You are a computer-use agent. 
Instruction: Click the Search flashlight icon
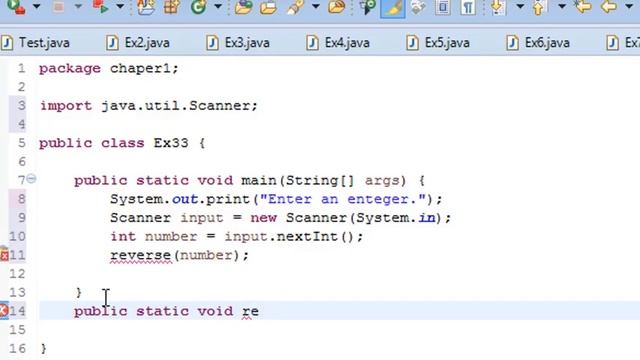(x=296, y=7)
